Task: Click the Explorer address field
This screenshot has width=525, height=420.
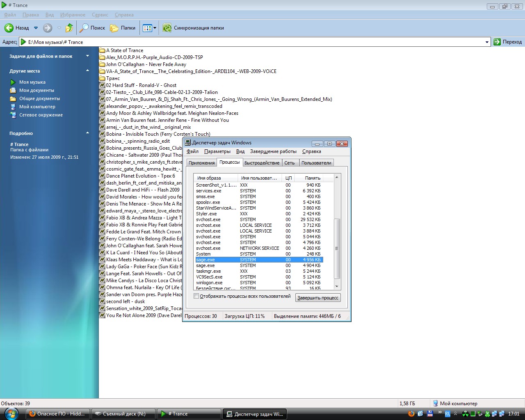Action: (x=256, y=42)
